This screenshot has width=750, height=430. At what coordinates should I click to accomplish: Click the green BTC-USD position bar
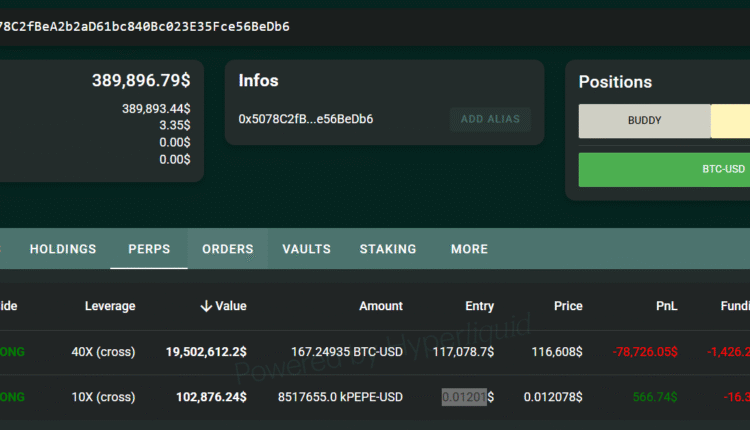click(x=664, y=169)
